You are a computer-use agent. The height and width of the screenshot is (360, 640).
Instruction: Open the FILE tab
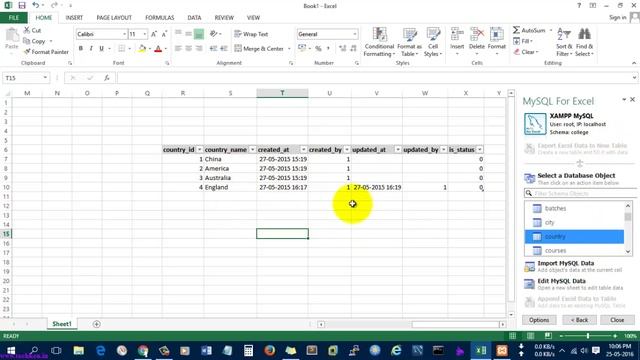tap(14, 18)
